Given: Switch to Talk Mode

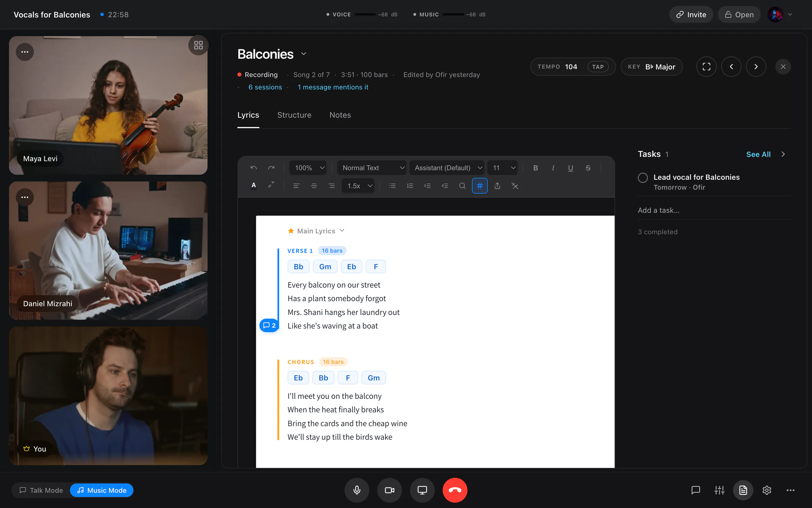Looking at the screenshot, I should pos(41,490).
